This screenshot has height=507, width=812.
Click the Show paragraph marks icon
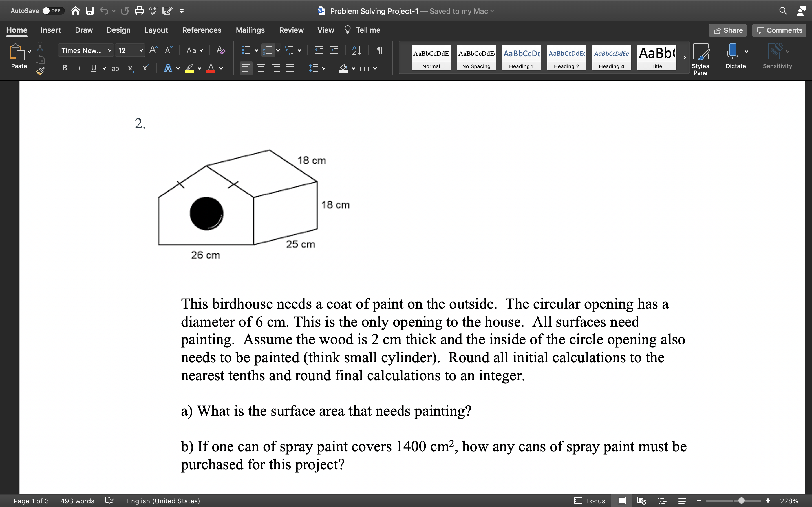click(x=380, y=50)
